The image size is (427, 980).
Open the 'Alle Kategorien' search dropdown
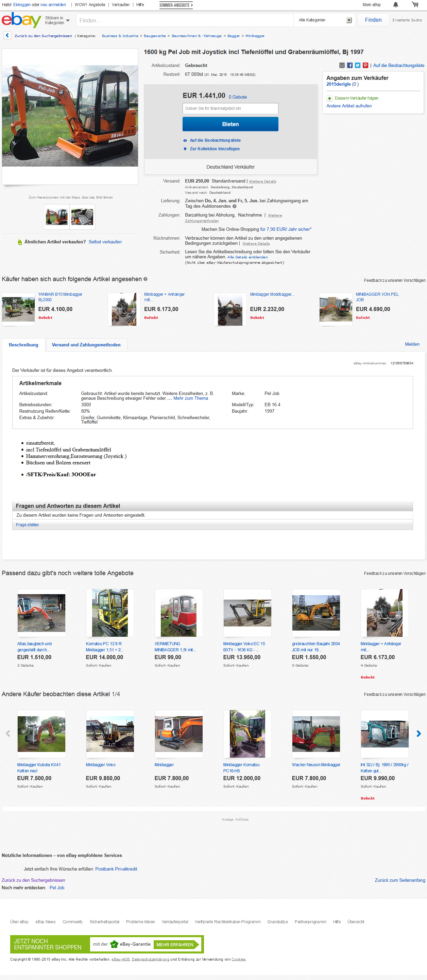tap(325, 20)
